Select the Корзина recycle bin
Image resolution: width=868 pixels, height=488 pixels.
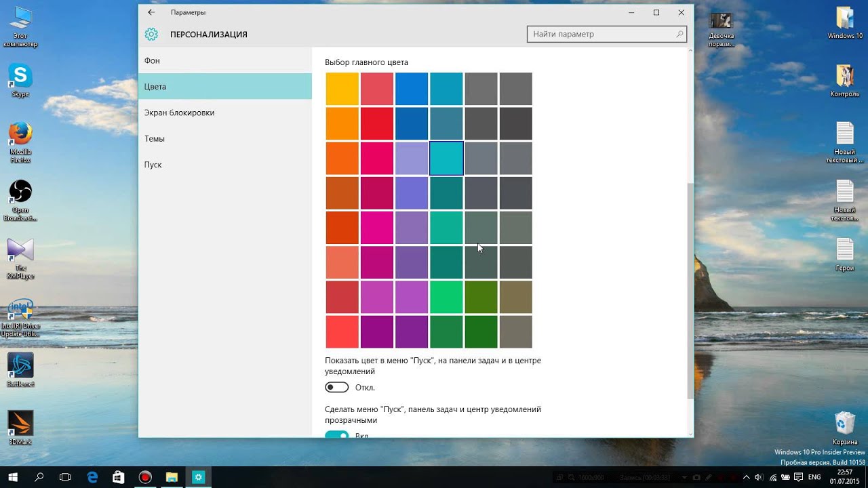(845, 428)
